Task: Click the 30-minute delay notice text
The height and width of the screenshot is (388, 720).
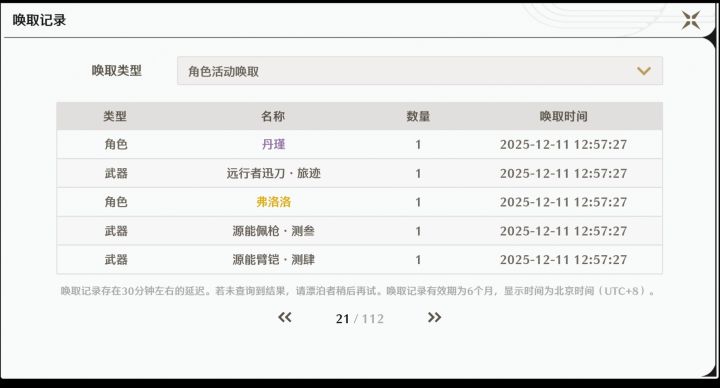Action: tap(358, 291)
